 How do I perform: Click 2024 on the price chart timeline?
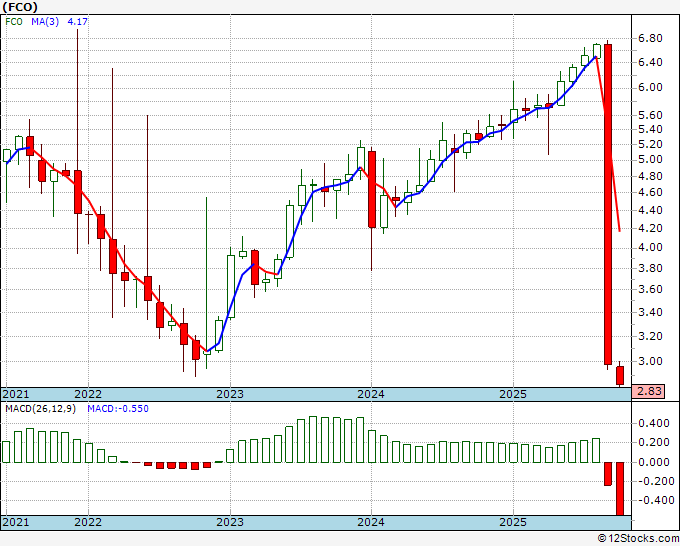coord(371,394)
